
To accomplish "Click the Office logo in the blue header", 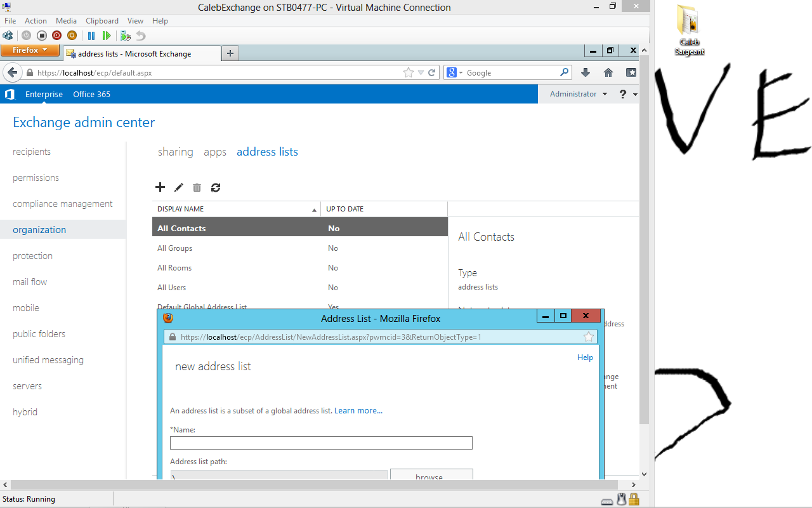I will (x=10, y=95).
